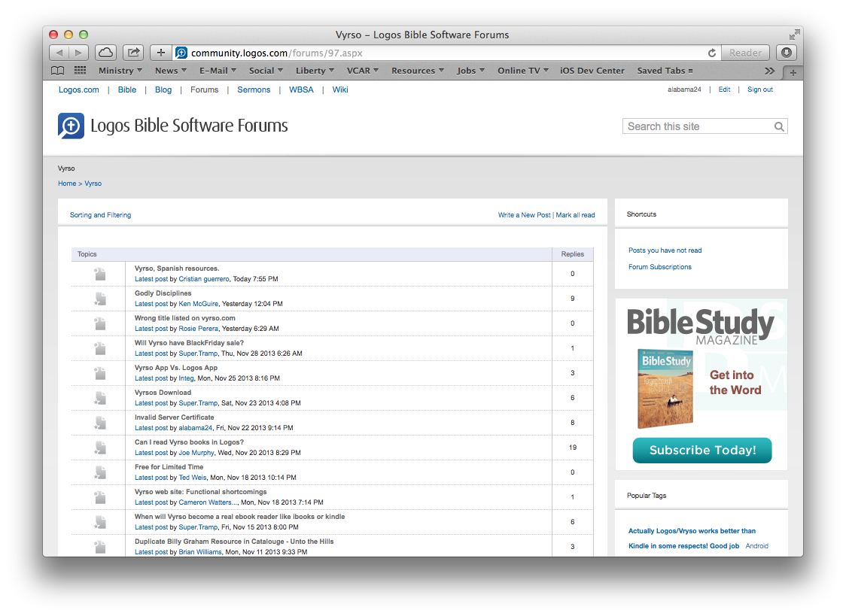Open iOS Dev Center bookmark
Image resolution: width=846 pixels, height=616 pixels.
pyautogui.click(x=592, y=71)
